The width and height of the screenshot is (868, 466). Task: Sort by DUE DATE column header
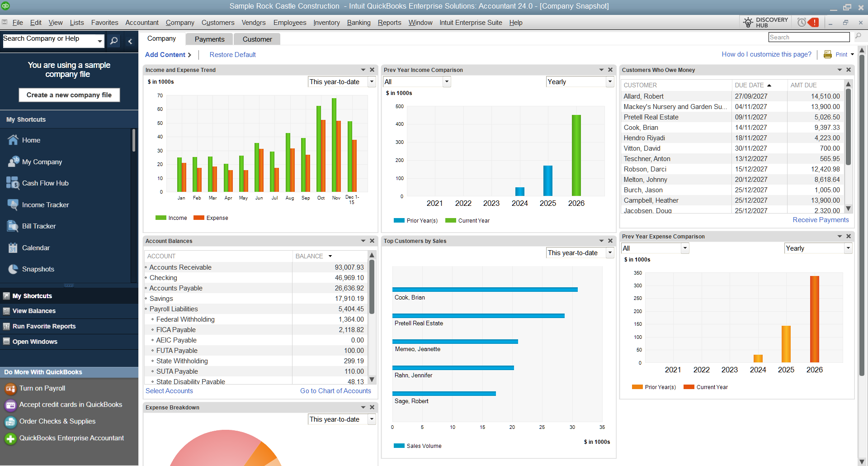(759, 85)
